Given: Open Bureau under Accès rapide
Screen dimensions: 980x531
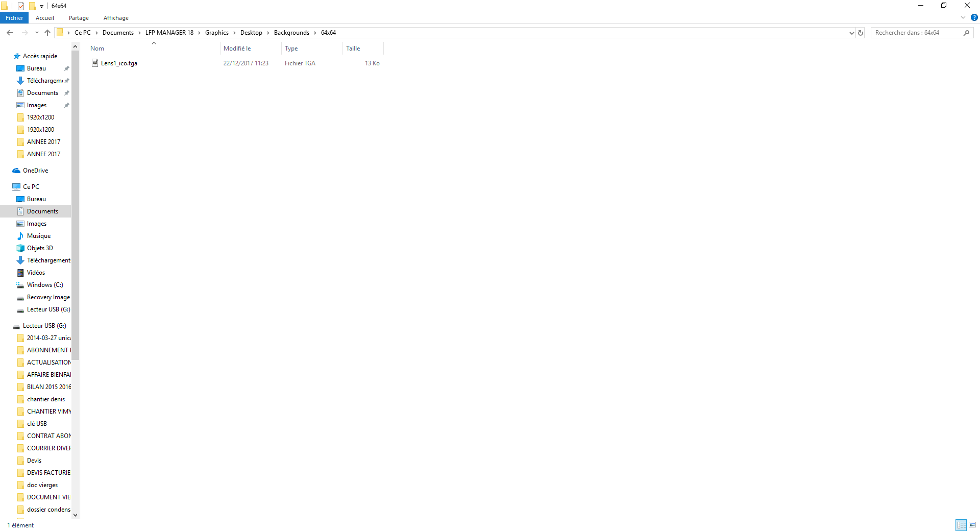Looking at the screenshot, I should pos(36,68).
